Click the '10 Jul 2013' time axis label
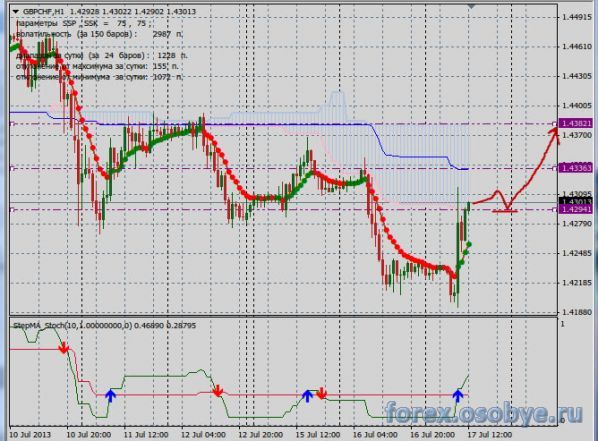This screenshot has width=598, height=441. coord(30,435)
